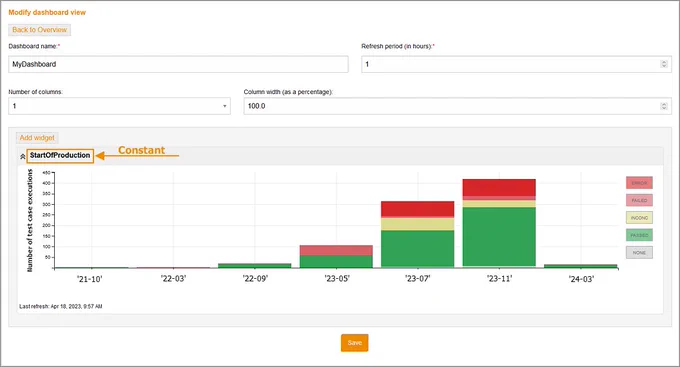Screen dimensions: 680x367
Task: Click the Back to Overview button
Action: click(x=39, y=30)
